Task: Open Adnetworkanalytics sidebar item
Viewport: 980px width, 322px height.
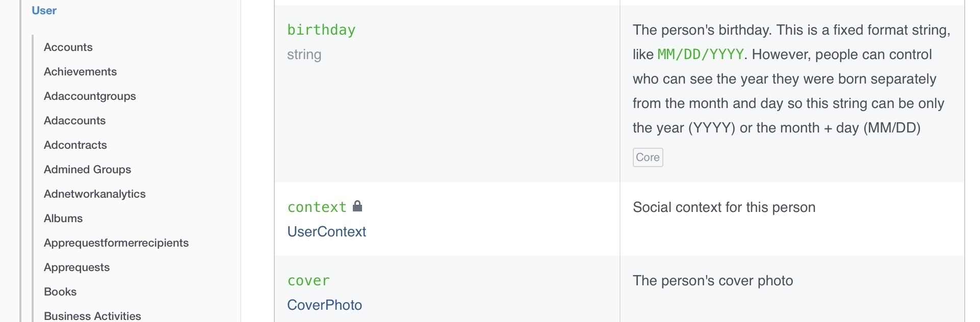Action: coord(95,194)
